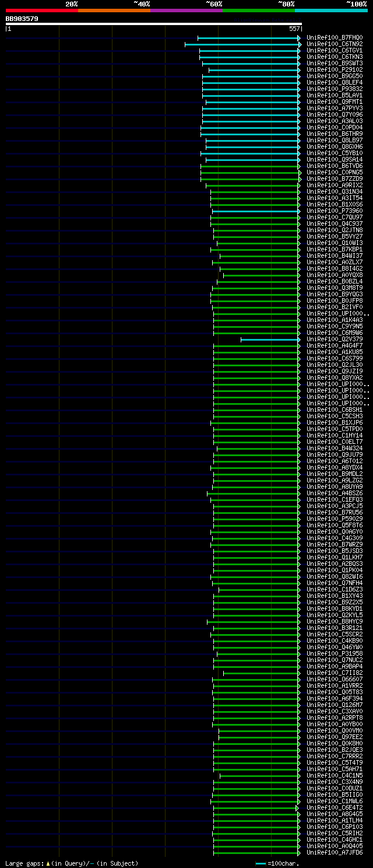Select label UniRef100_C4C1N5
The image size is (373, 868).
tap(335, 775)
